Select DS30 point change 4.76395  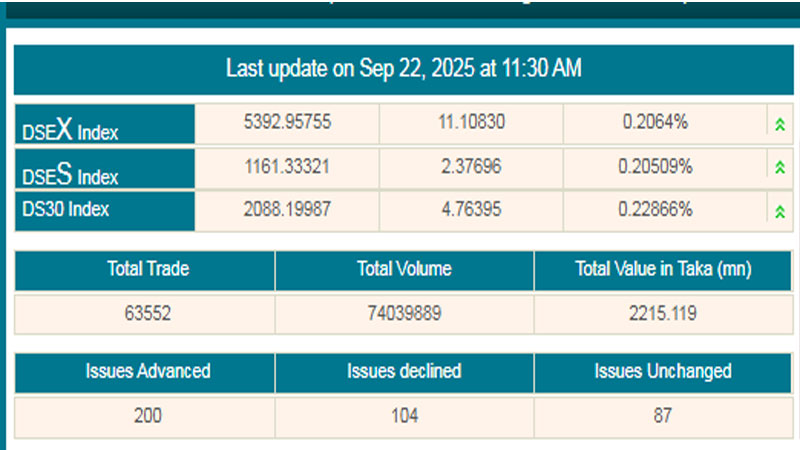pos(471,210)
